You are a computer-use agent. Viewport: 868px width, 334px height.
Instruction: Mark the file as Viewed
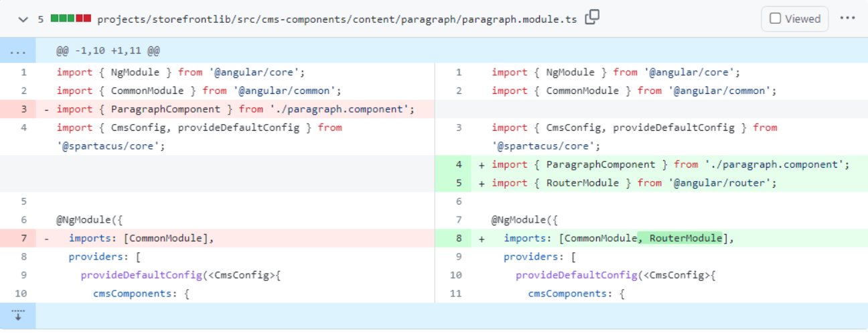click(795, 19)
